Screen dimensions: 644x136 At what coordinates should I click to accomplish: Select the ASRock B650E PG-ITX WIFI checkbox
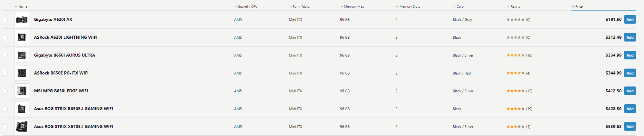pos(5,73)
